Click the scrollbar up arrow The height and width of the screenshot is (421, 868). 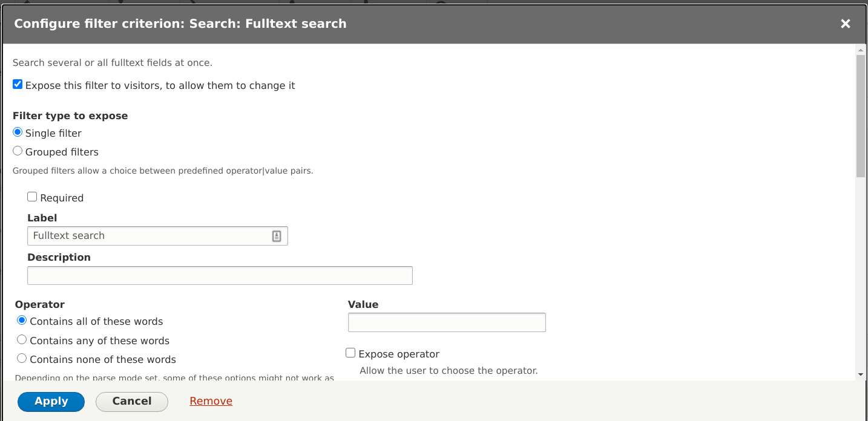point(861,50)
